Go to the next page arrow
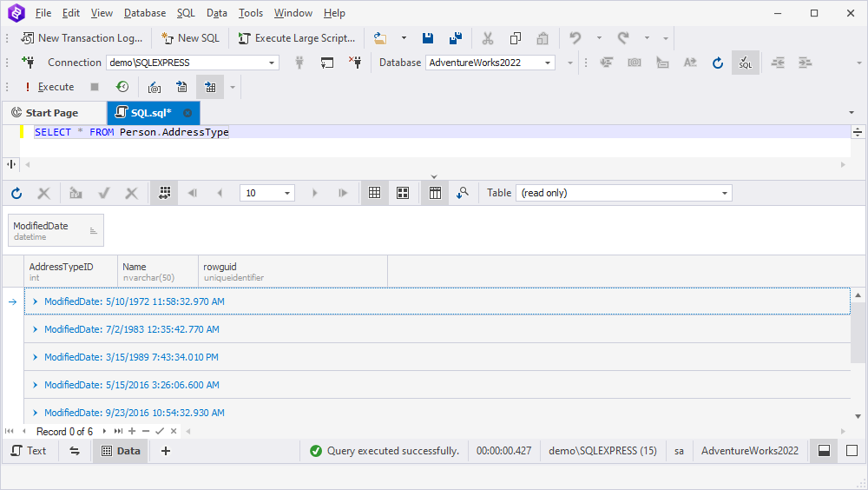The width and height of the screenshot is (868, 490). (314, 193)
